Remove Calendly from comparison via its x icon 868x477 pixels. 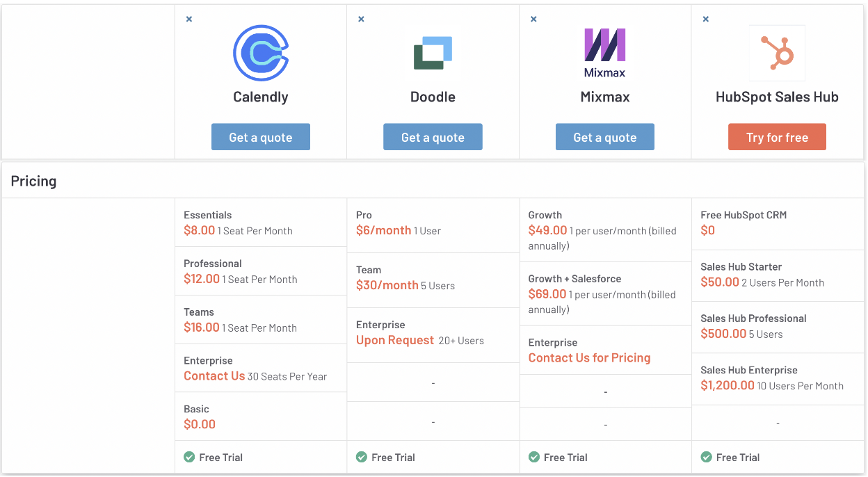click(x=189, y=19)
